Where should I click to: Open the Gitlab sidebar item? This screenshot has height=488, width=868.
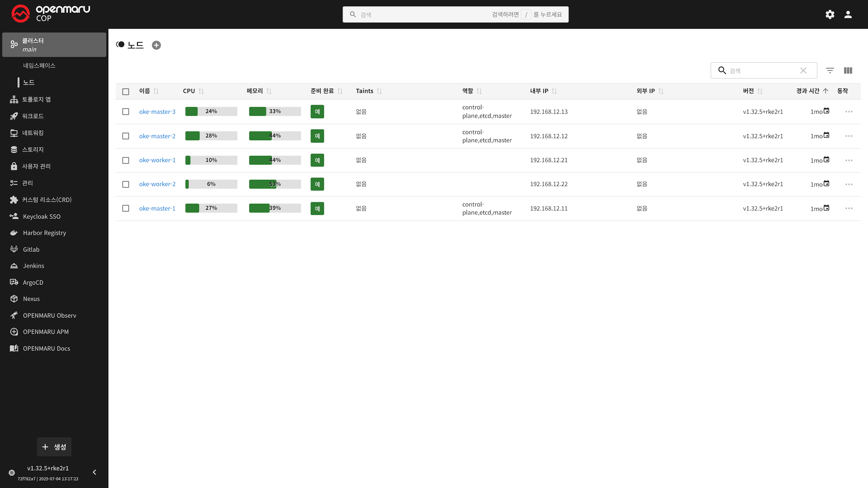click(x=31, y=249)
